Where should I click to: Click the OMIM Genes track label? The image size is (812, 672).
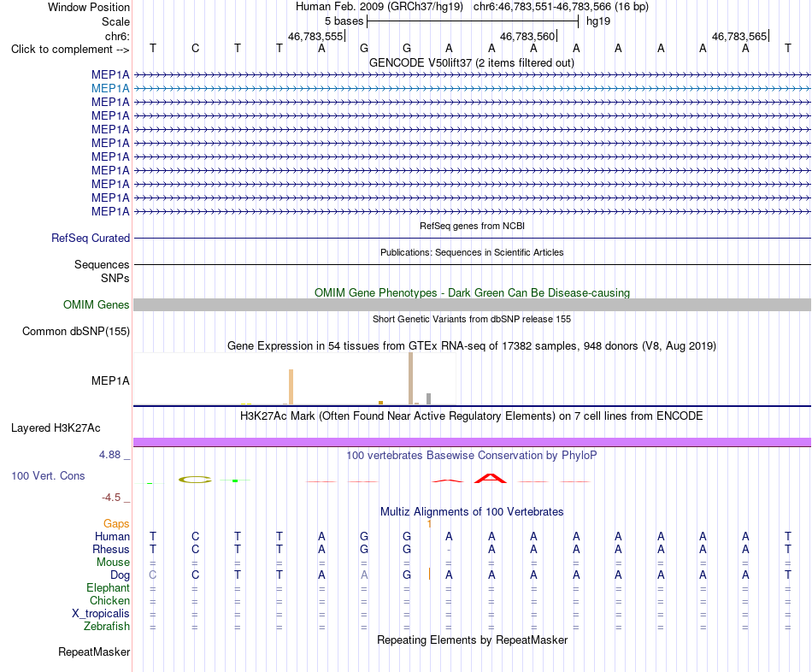[x=97, y=304]
